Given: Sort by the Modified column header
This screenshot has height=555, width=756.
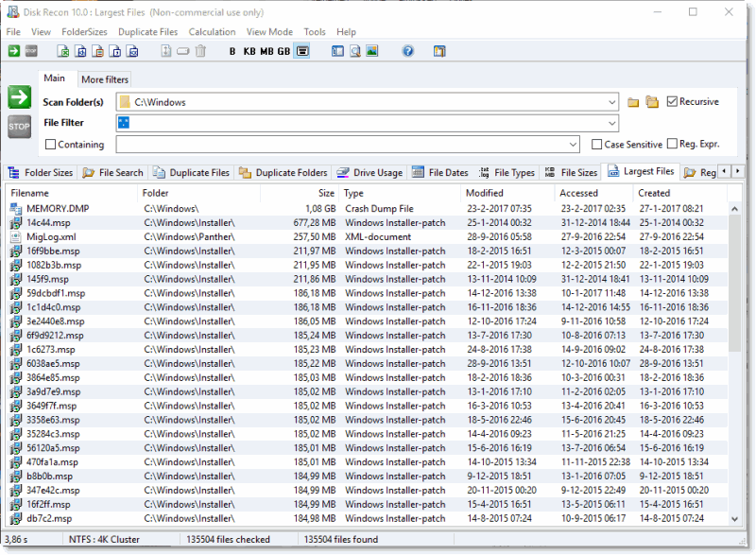Looking at the screenshot, I should point(507,193).
